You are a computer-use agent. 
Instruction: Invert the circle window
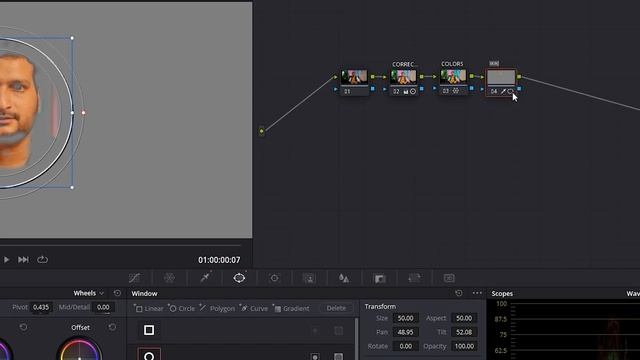315,357
